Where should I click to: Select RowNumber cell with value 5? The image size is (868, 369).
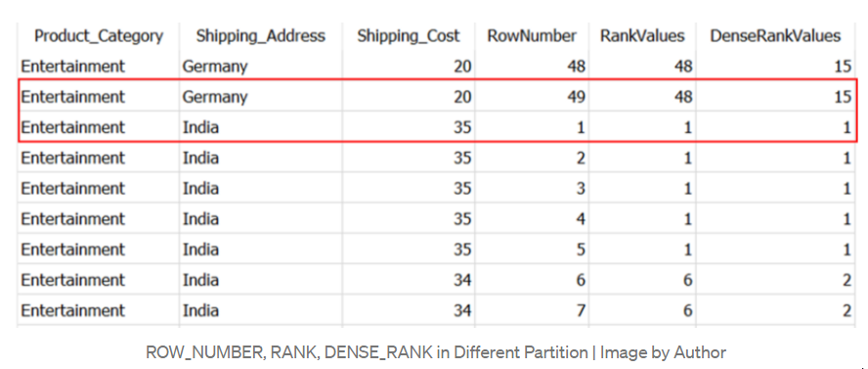coord(532,250)
